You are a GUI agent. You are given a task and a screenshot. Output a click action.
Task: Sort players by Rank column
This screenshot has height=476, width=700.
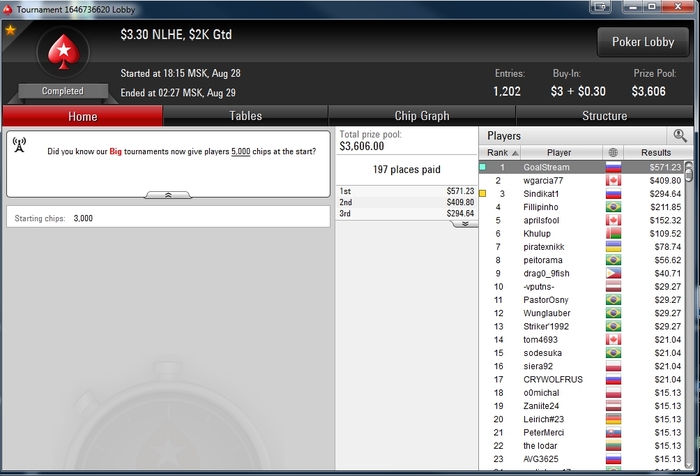coord(500,152)
